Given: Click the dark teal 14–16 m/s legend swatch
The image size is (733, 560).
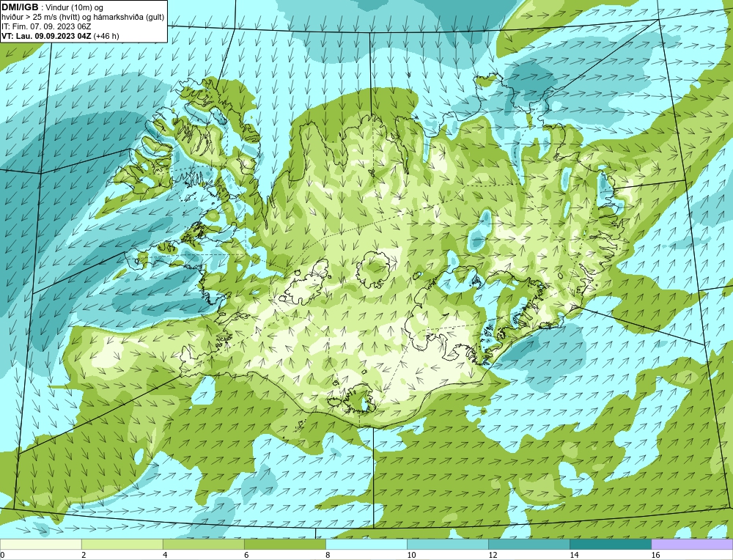Looking at the screenshot, I should (610, 545).
